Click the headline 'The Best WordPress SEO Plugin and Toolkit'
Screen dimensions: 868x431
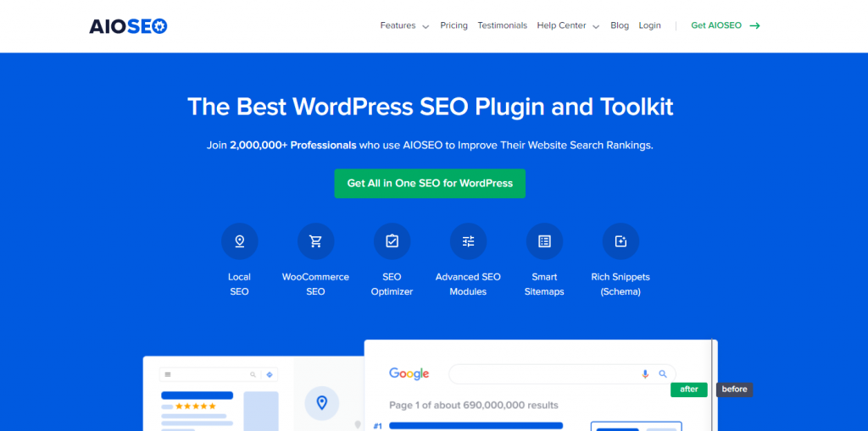point(430,107)
